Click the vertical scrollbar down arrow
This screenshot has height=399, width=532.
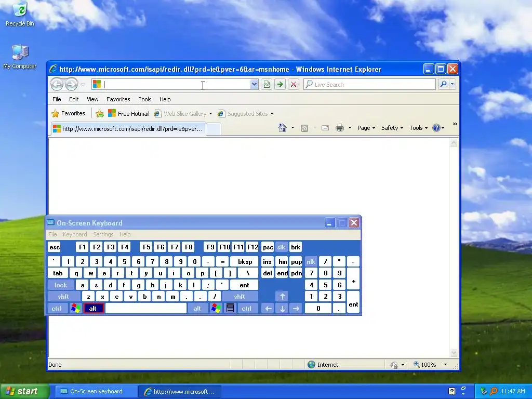[454, 353]
